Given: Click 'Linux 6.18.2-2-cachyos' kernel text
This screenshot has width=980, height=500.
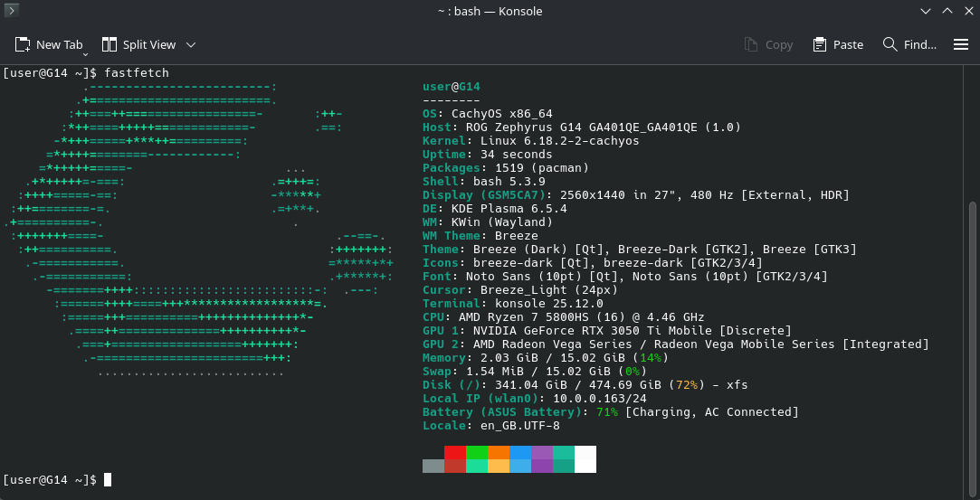Looking at the screenshot, I should point(560,141).
